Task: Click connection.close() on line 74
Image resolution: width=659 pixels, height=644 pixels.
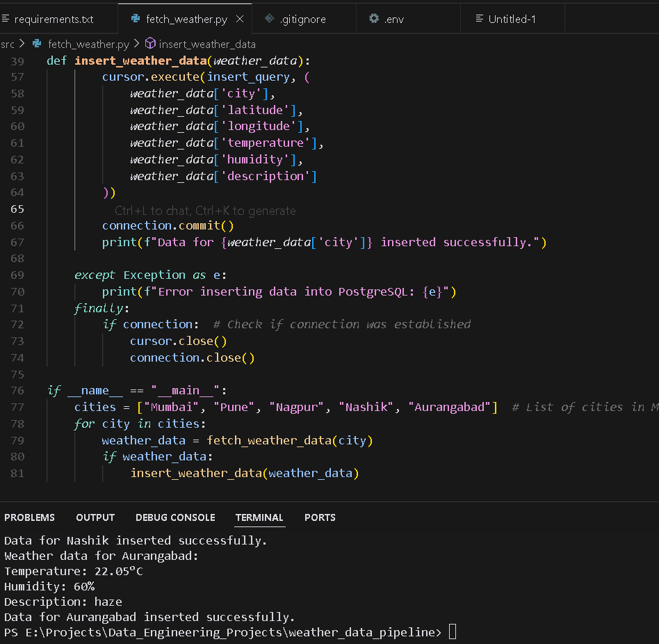Action: click(x=192, y=357)
